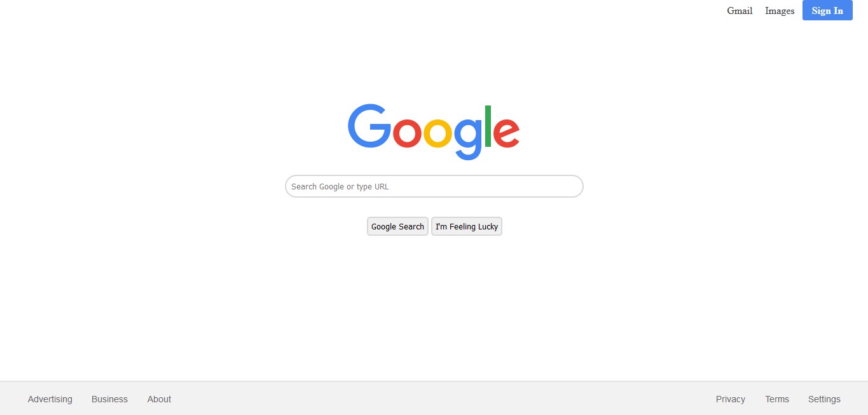The image size is (868, 415).
Task: Open Settings from the footer
Action: click(824, 399)
